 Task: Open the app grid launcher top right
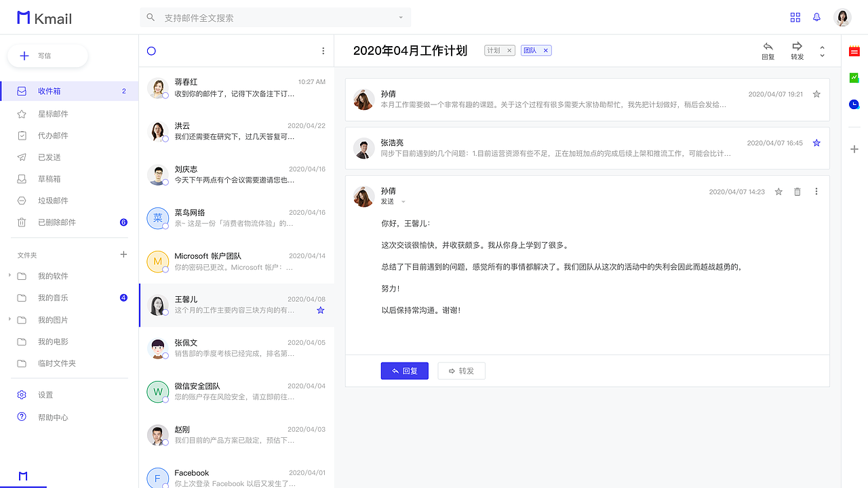pos(795,17)
